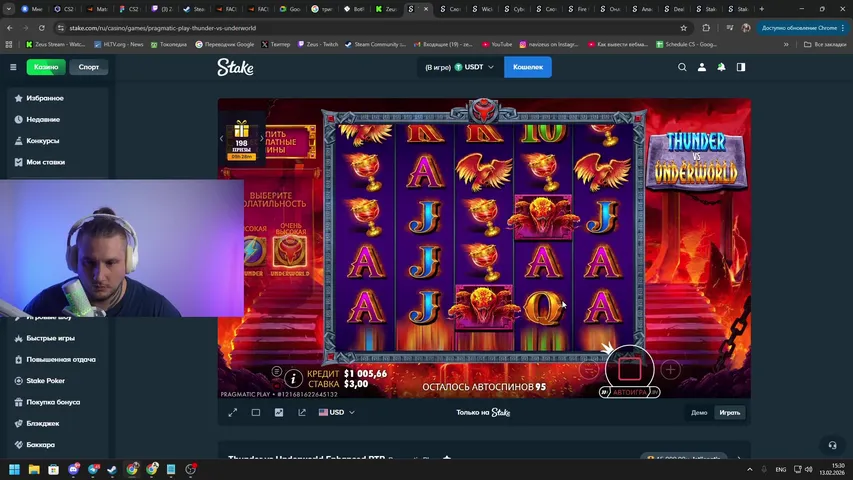Open the HLTV.org - News bookmark
The width and height of the screenshot is (853, 480).
click(x=118, y=44)
